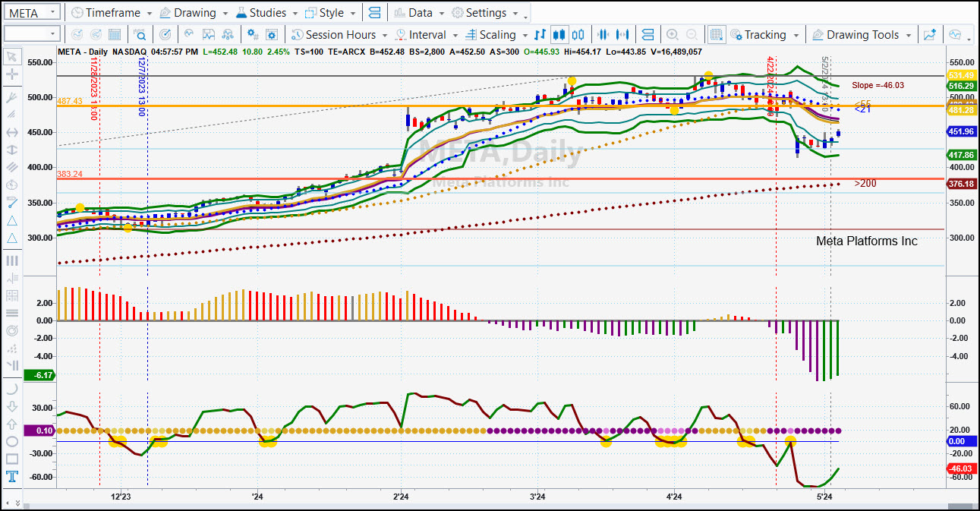Click the heartbeat speech bubble icon
The image size is (980, 511).
coord(955,34)
